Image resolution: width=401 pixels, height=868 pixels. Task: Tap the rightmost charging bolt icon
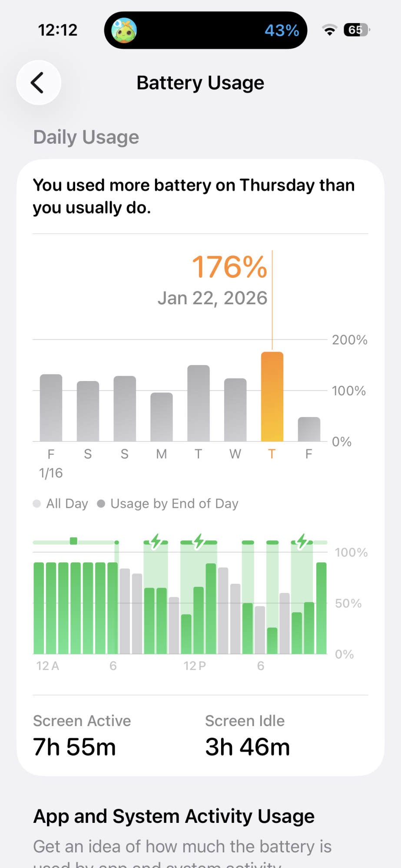(x=302, y=542)
